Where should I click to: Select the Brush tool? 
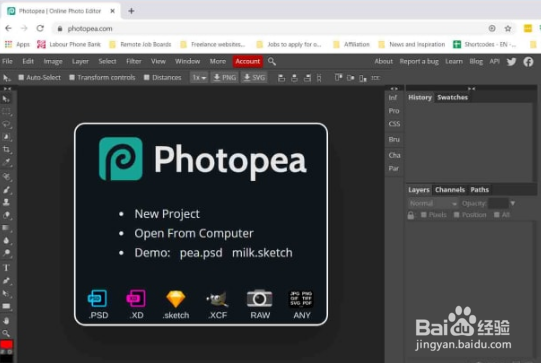6,189
